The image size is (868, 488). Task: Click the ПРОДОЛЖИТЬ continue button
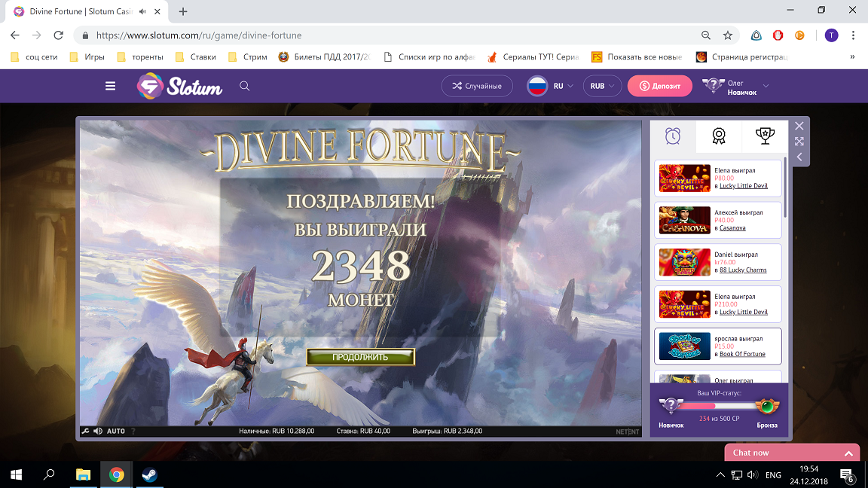tap(360, 357)
